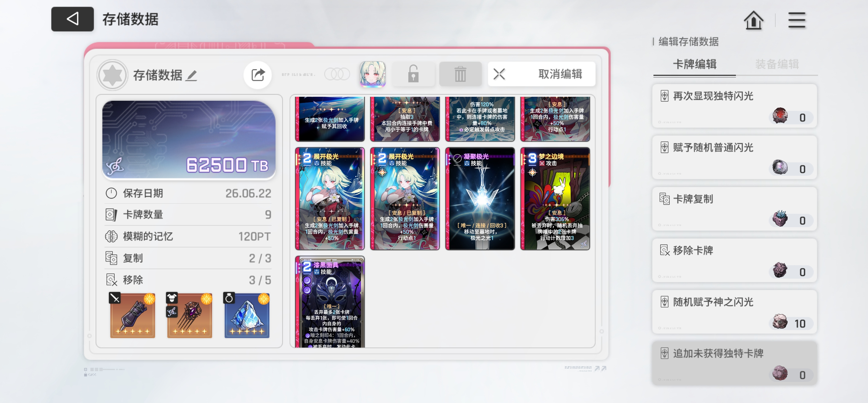The image size is (868, 403).
Task: Select the top-row 安息 card showing 行动点1
Action: point(555,119)
